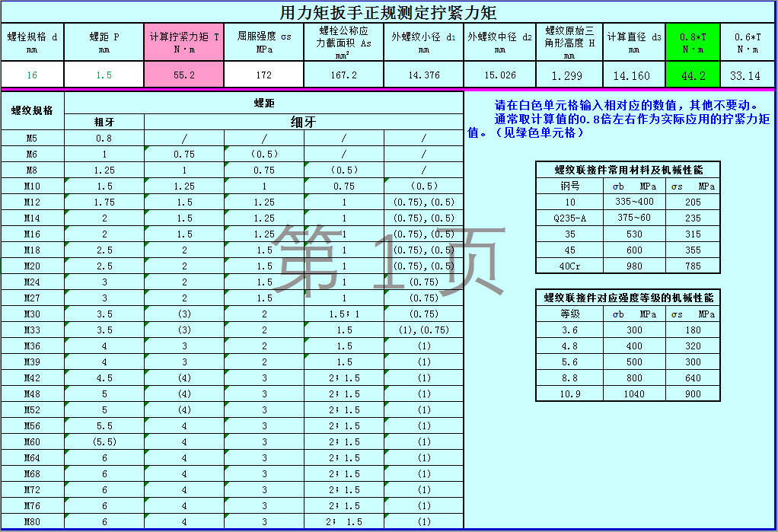778x532 pixels.
Task: Click the Q235-A material cell
Action: (x=569, y=218)
